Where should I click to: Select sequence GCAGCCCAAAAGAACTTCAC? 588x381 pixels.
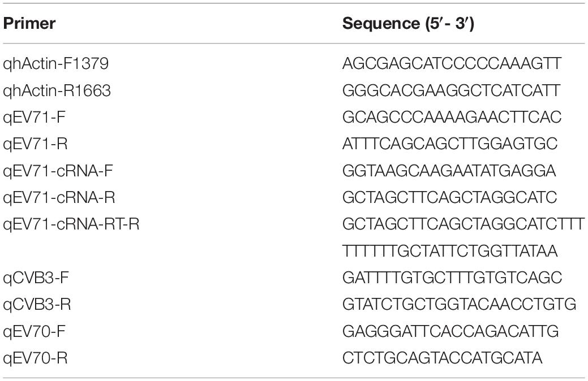[x=452, y=117]
